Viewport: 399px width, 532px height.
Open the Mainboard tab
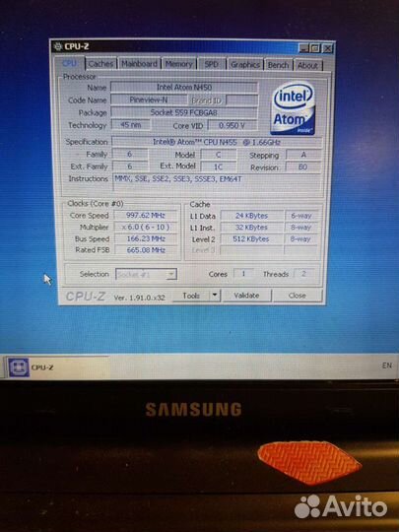(x=140, y=64)
